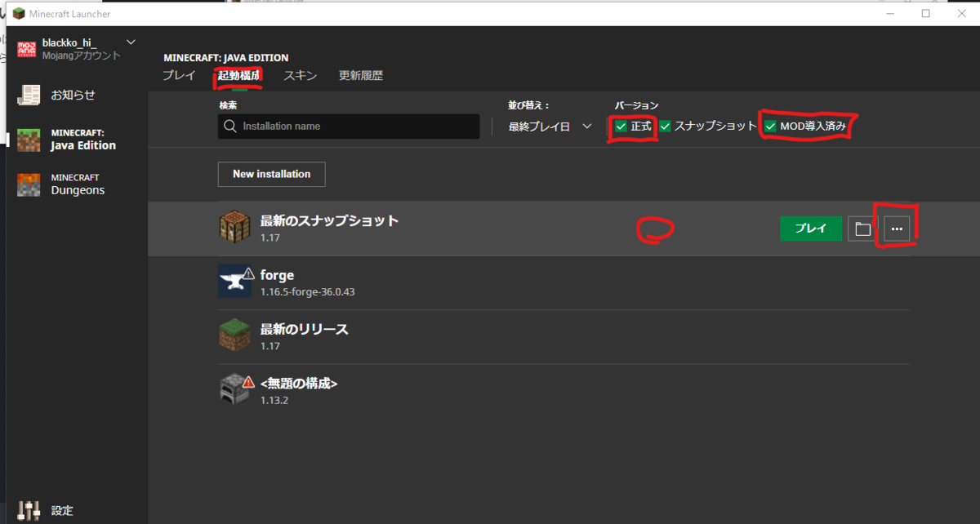Open the お知らせ news icon
This screenshot has width=980, height=524.
coord(29,95)
